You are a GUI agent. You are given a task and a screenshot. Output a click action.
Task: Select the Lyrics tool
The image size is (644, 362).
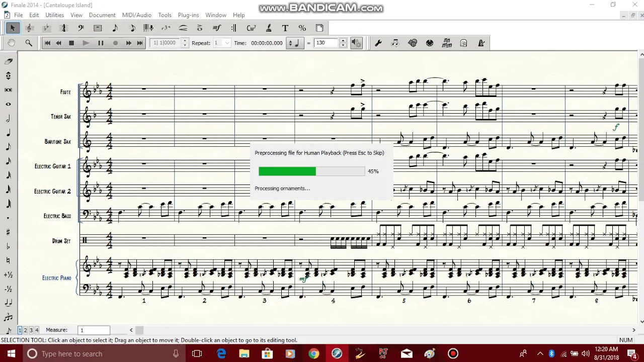269,28
